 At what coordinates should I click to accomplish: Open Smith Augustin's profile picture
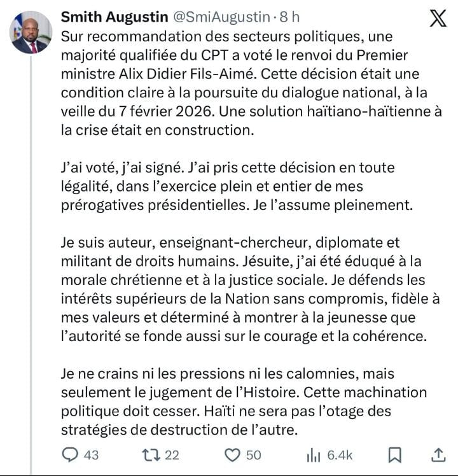click(x=31, y=32)
